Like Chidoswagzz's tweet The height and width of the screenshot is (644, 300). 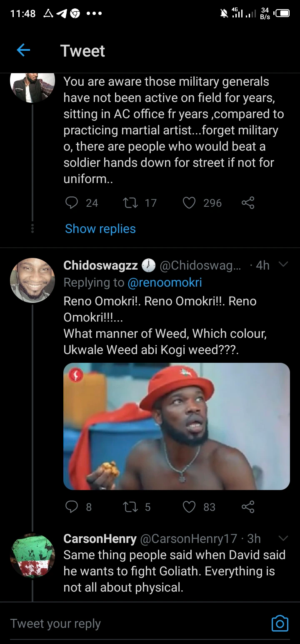[x=190, y=506]
